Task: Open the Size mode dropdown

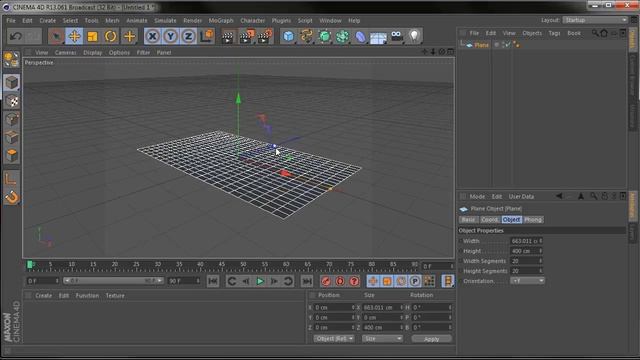Action: point(382,339)
